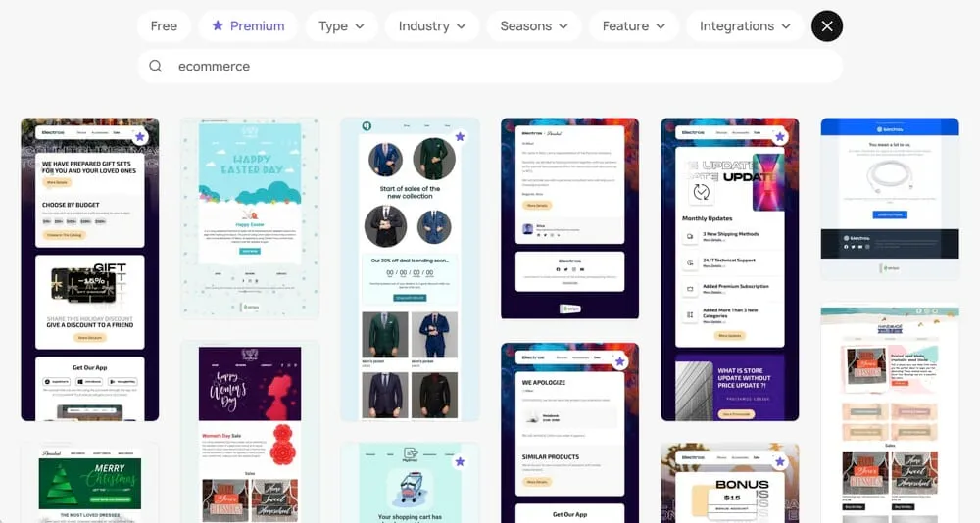Toggle the Premium filter
This screenshot has height=523, width=980.
pyautogui.click(x=248, y=26)
